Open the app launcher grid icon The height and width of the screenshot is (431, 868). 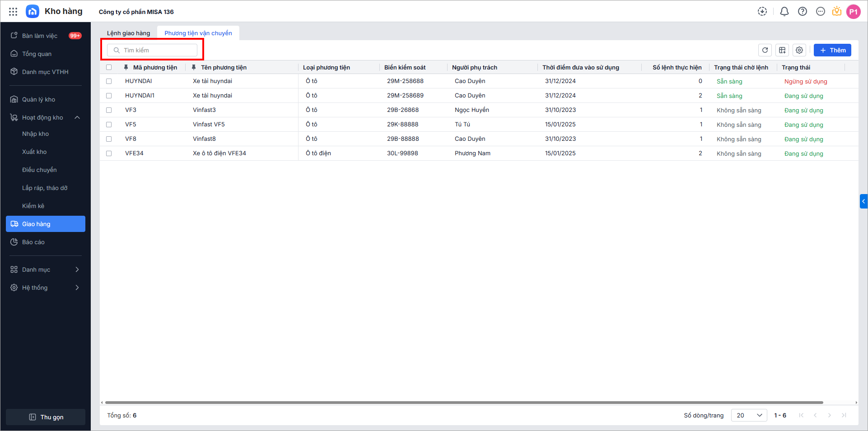tap(13, 12)
